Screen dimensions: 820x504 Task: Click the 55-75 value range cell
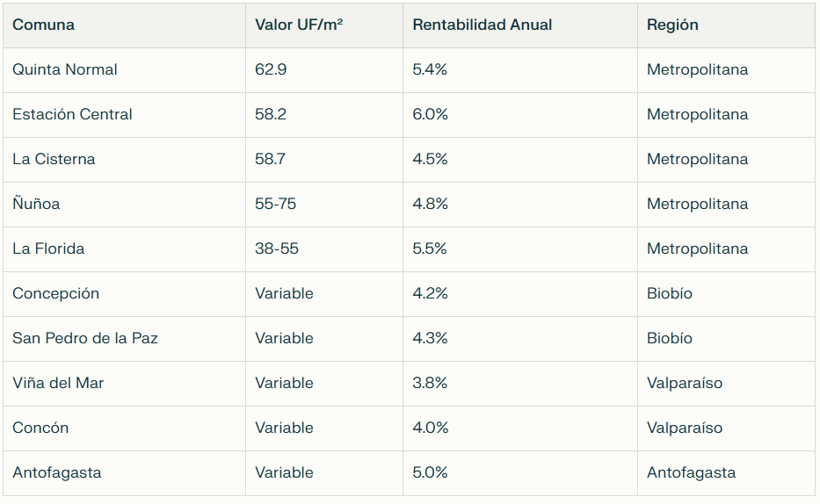275,204
